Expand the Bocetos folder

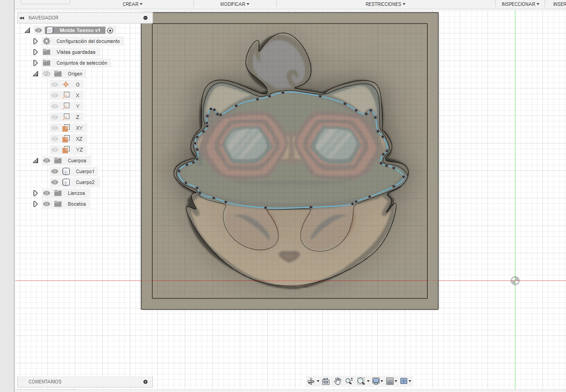pos(35,204)
